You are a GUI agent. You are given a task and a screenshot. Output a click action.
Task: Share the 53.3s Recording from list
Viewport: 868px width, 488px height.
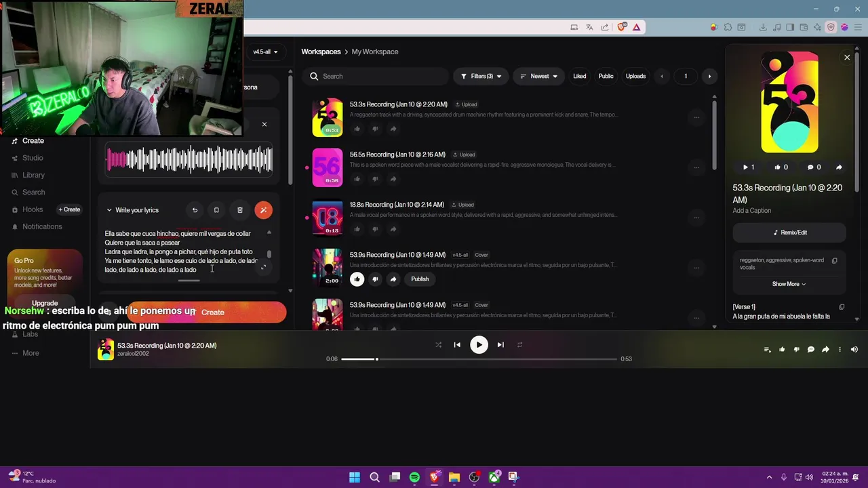[393, 129]
